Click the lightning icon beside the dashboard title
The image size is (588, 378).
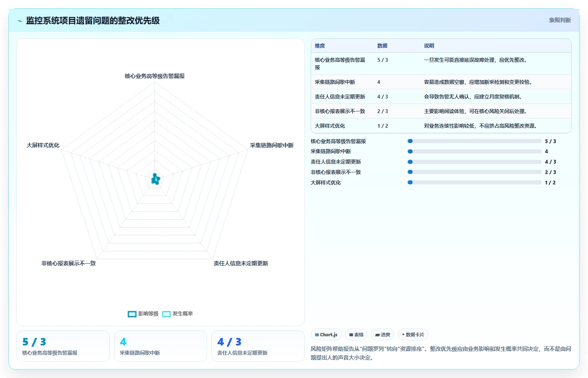(x=20, y=21)
